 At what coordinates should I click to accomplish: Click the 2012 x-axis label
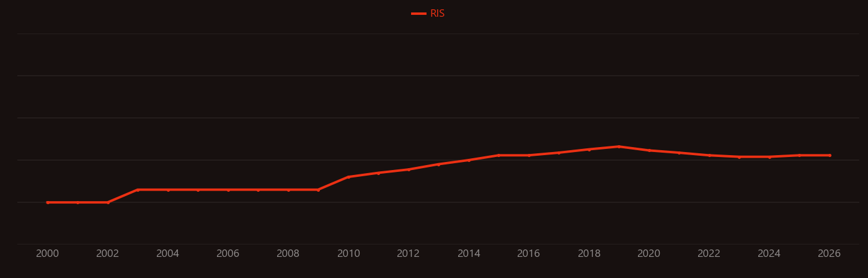click(x=409, y=254)
